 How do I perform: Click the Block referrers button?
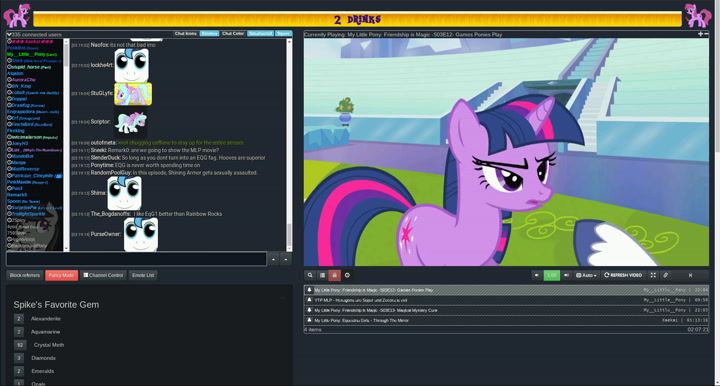(x=25, y=275)
